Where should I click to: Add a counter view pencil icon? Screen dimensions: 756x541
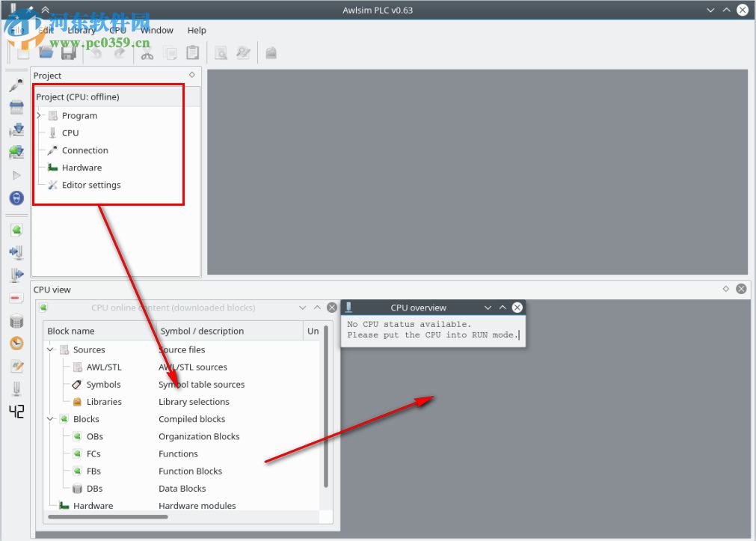pyautogui.click(x=16, y=367)
